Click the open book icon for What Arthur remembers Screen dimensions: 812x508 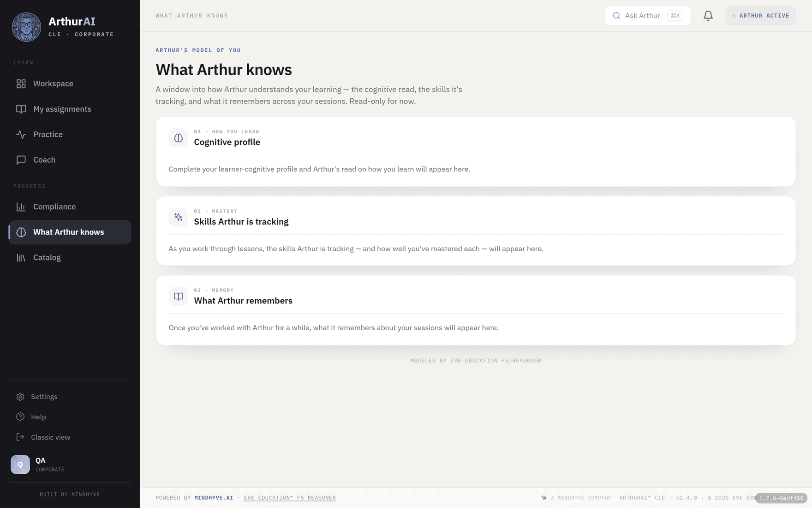tap(178, 296)
